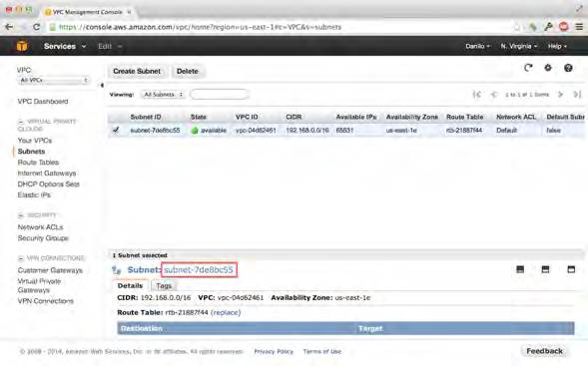Refresh the subnet list
Viewport: 588px width, 366px height.
[x=528, y=68]
